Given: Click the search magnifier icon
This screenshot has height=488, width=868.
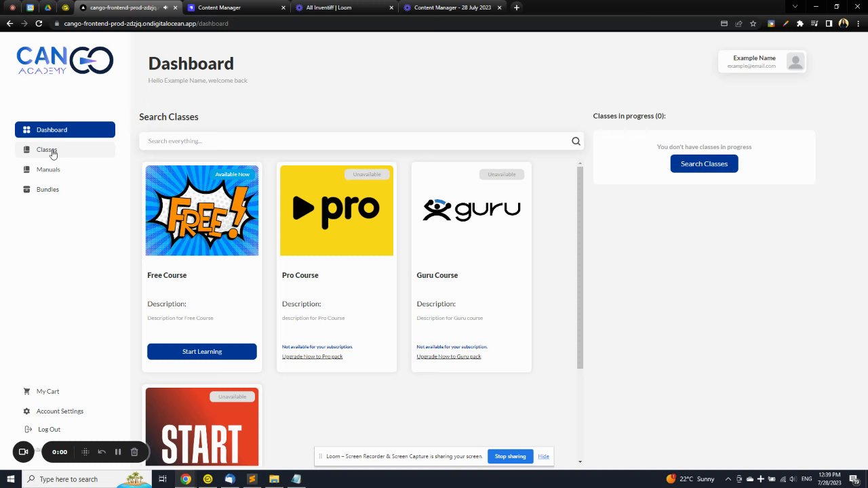Looking at the screenshot, I should coord(576,141).
